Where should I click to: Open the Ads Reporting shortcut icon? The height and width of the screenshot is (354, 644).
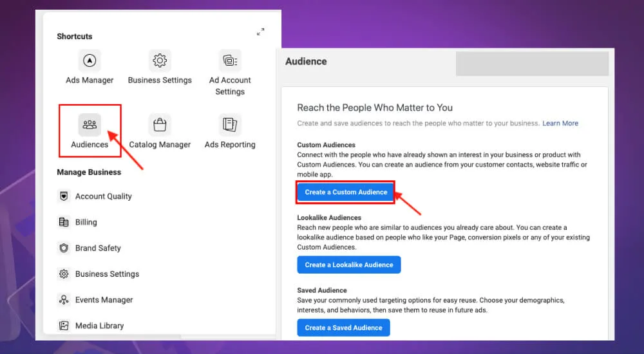click(x=230, y=125)
